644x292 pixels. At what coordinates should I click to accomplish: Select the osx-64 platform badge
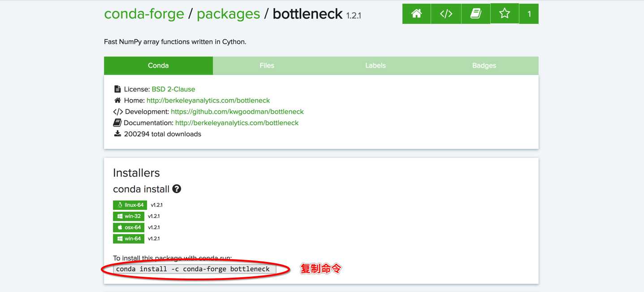[129, 227]
